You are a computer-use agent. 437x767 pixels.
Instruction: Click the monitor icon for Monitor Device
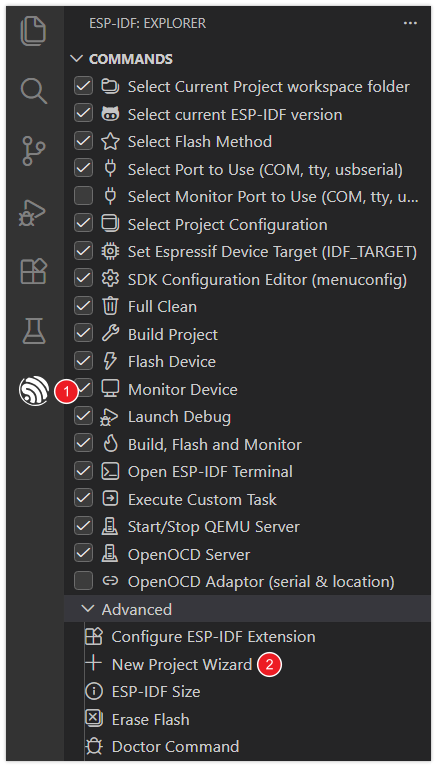tap(110, 389)
